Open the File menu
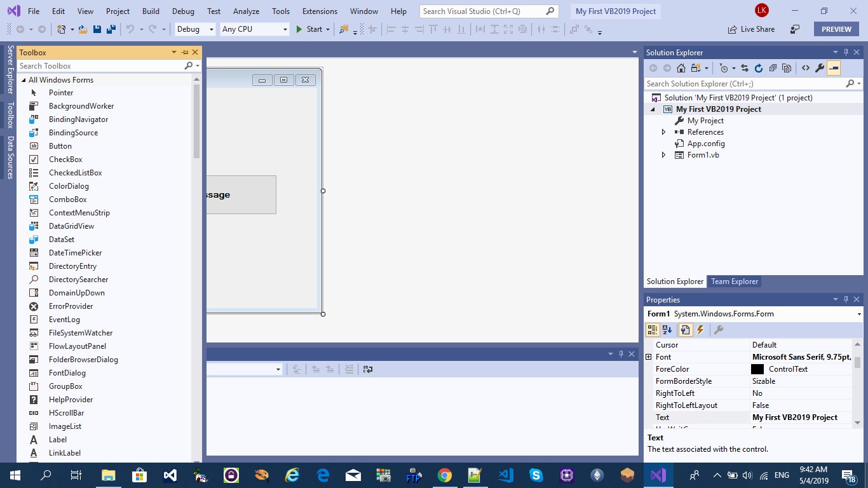The width and height of the screenshot is (868, 488). click(x=34, y=11)
